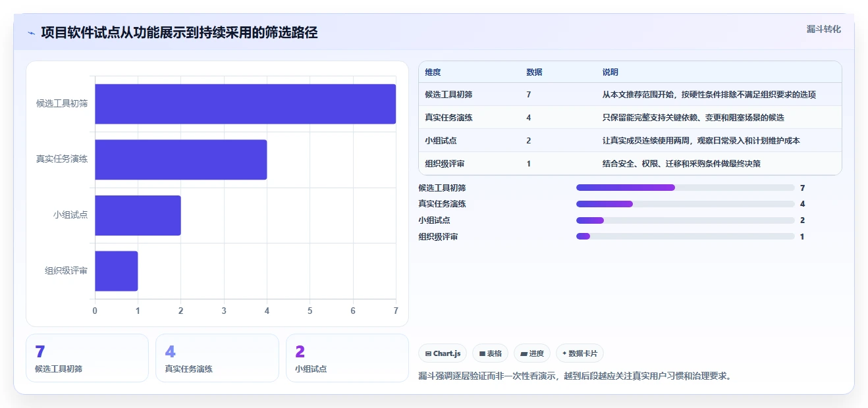Viewport: 868px width, 408px height.
Task: Click the 组织级评审 label in progress list
Action: pyautogui.click(x=438, y=237)
